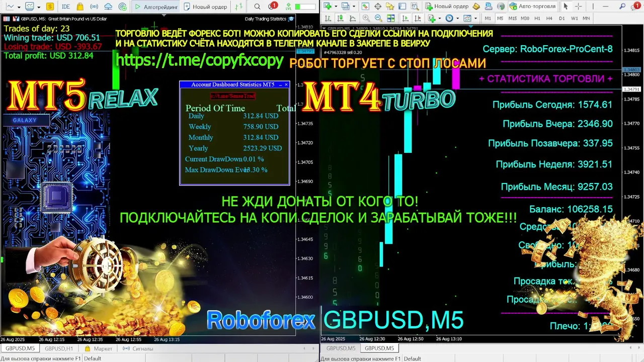Select MN timeframe in MT4
The width and height of the screenshot is (644, 362).
point(586,18)
